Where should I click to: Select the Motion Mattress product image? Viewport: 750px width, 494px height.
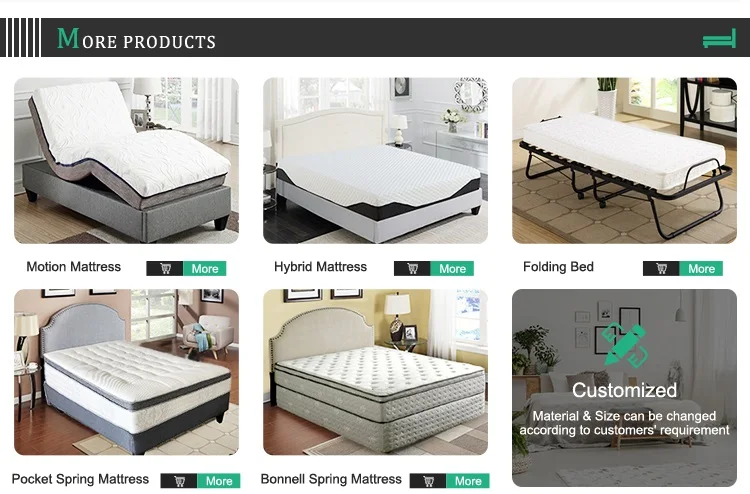(126, 161)
